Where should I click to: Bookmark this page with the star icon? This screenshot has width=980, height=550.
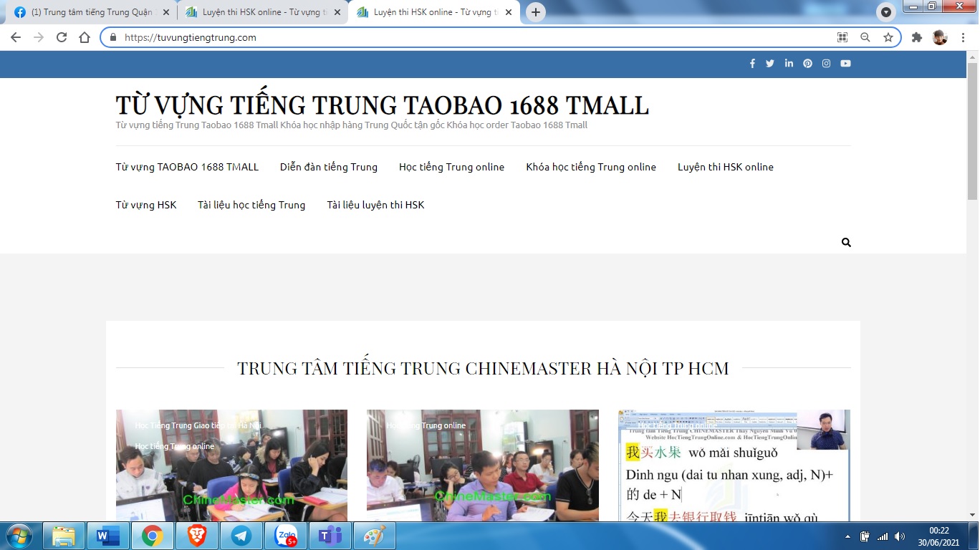coord(888,37)
